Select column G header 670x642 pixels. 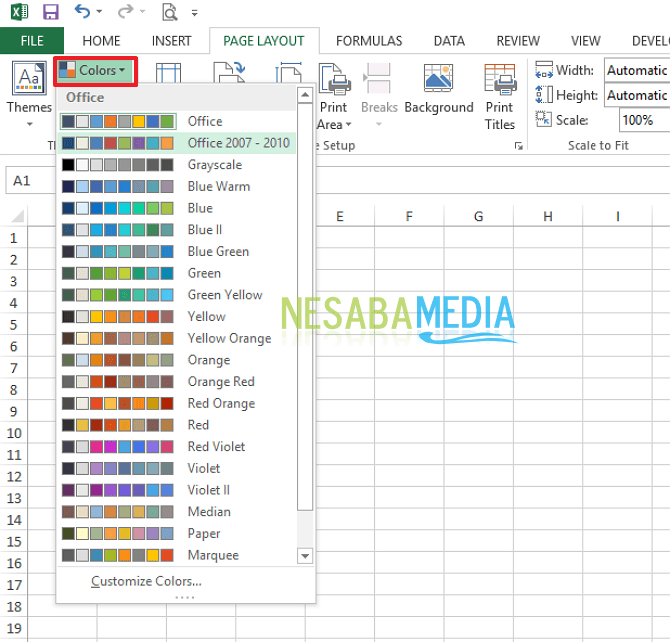point(479,216)
